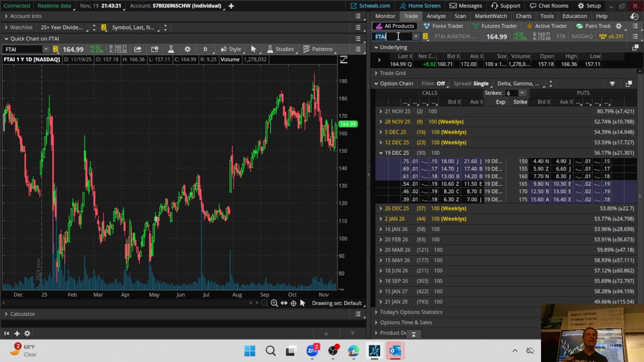Click the D timeframe button on chart
This screenshot has width=644, height=362.
(x=205, y=49)
